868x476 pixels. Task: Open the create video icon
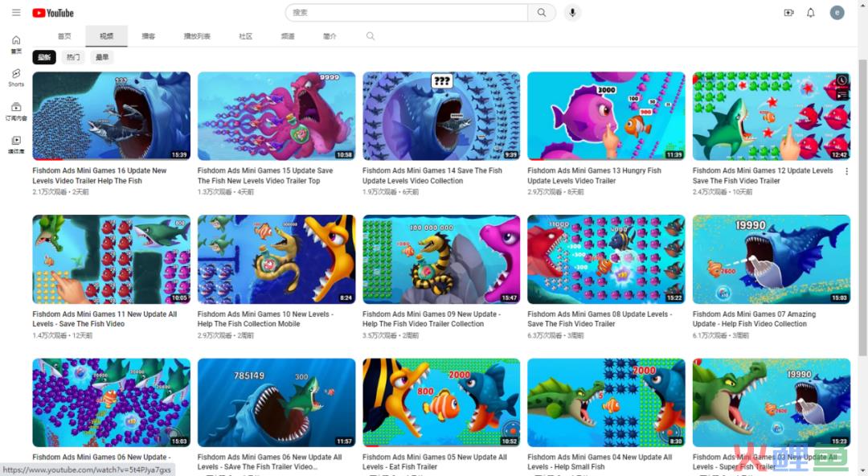(x=789, y=12)
